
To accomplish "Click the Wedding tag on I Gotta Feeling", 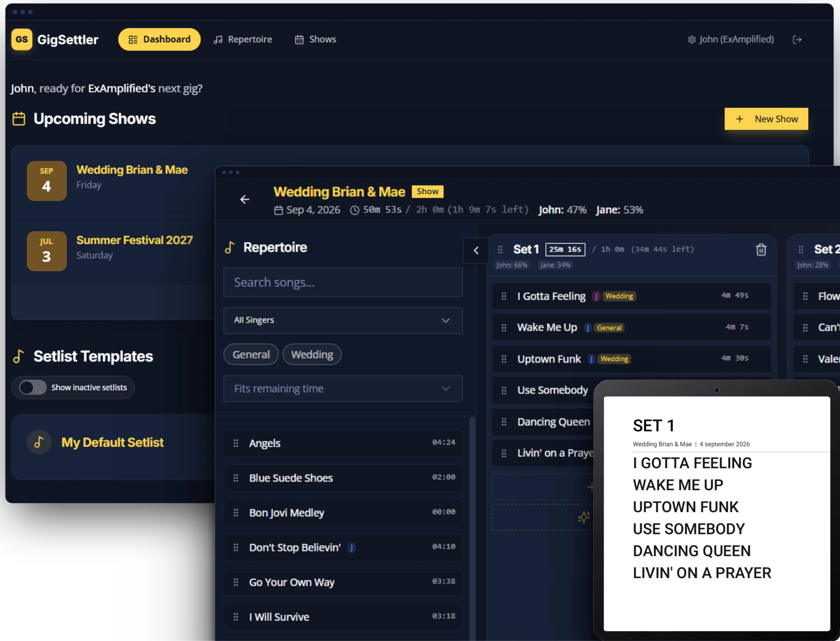I will 619,296.
